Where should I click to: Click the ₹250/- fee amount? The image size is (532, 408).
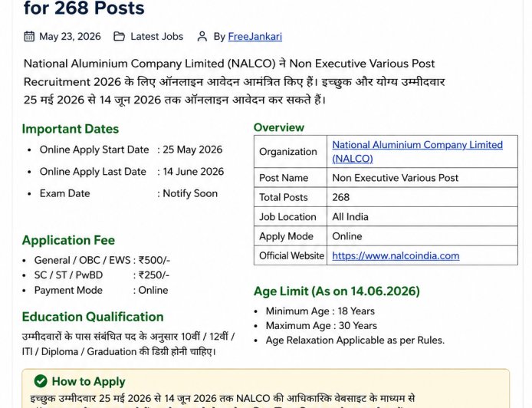(x=154, y=275)
